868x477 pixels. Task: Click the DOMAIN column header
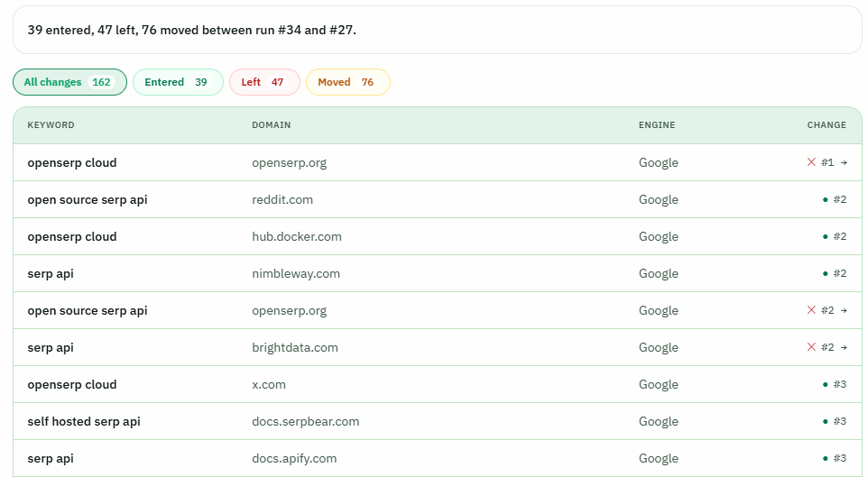pos(272,125)
